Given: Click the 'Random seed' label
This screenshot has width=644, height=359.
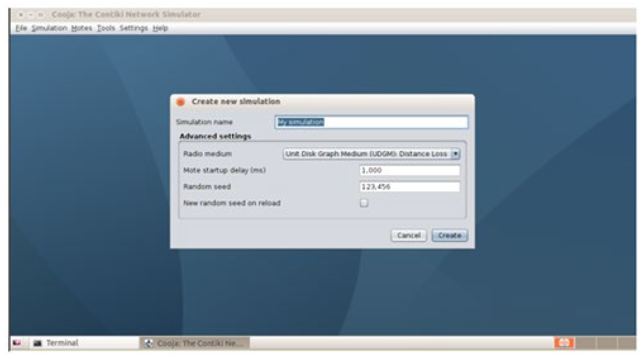Looking at the screenshot, I should (x=207, y=187).
